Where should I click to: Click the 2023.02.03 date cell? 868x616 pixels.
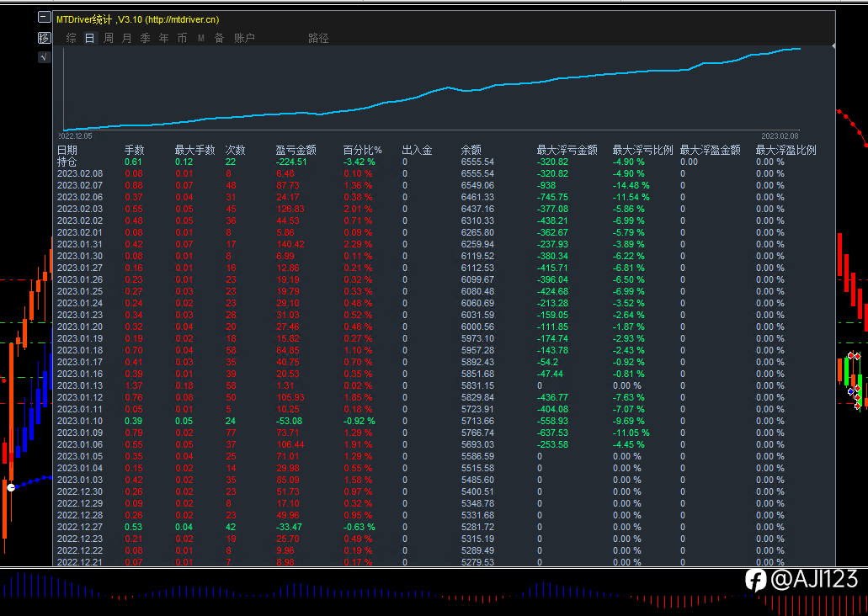(80, 210)
